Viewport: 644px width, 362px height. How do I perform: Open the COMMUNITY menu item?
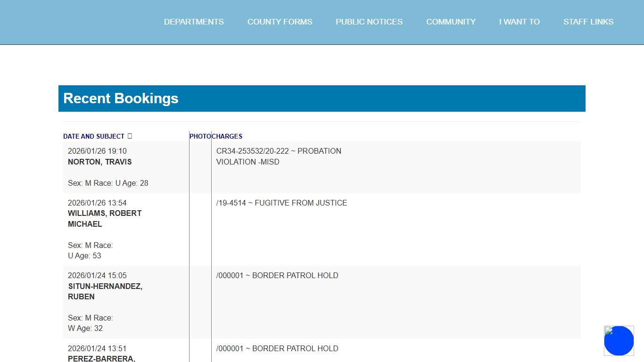point(451,22)
